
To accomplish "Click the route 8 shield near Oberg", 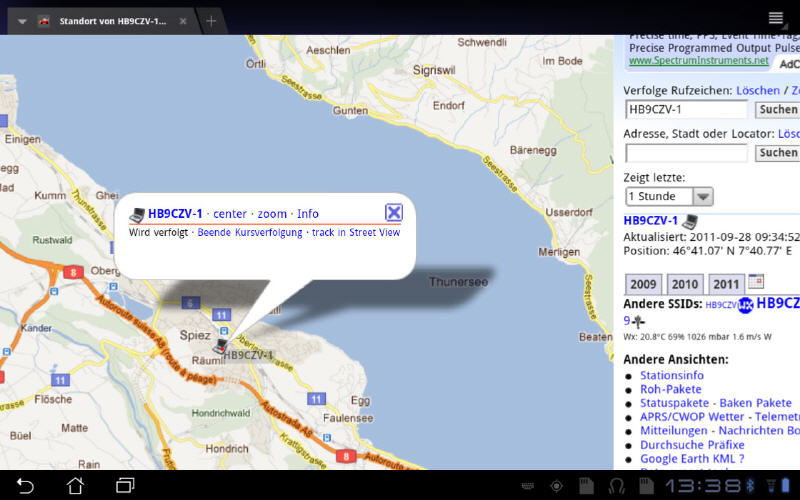I will click(73, 272).
